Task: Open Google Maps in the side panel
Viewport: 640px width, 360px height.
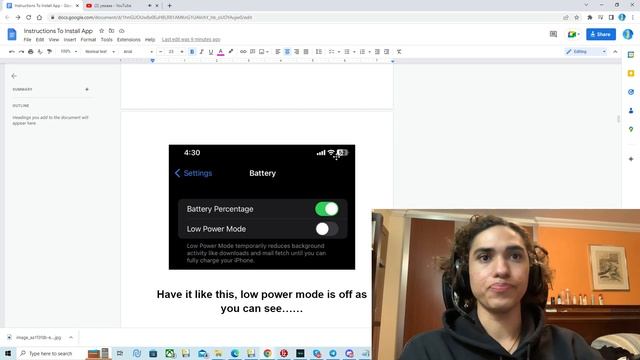Action: pyautogui.click(x=631, y=129)
